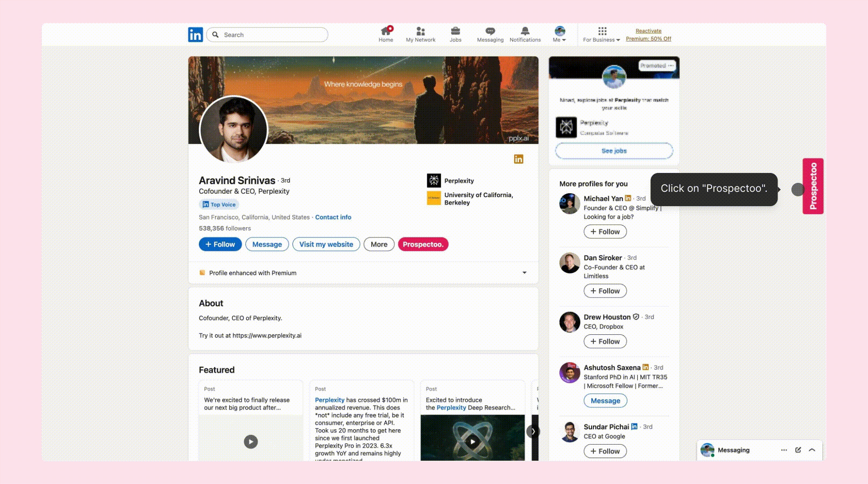This screenshot has height=484, width=868.
Task: Click compose message icon in Messaging bar
Action: [x=798, y=450]
